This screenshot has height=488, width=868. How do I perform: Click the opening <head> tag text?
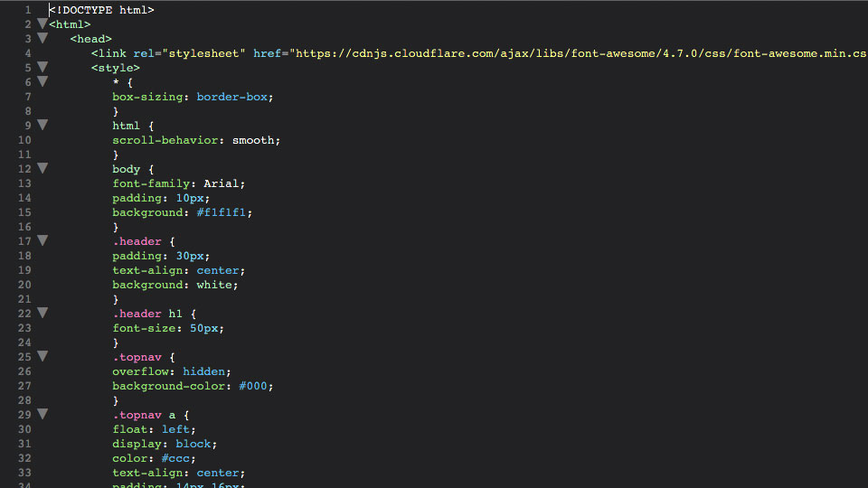[x=90, y=39]
